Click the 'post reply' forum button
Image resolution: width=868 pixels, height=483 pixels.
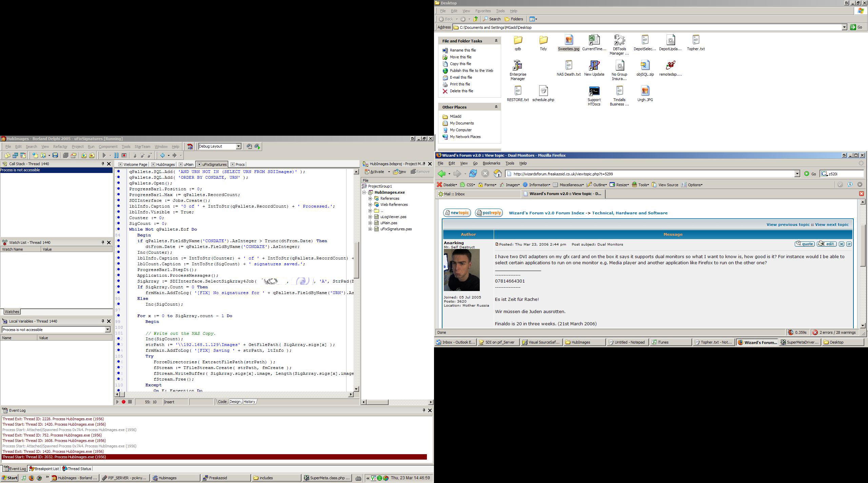coord(489,213)
